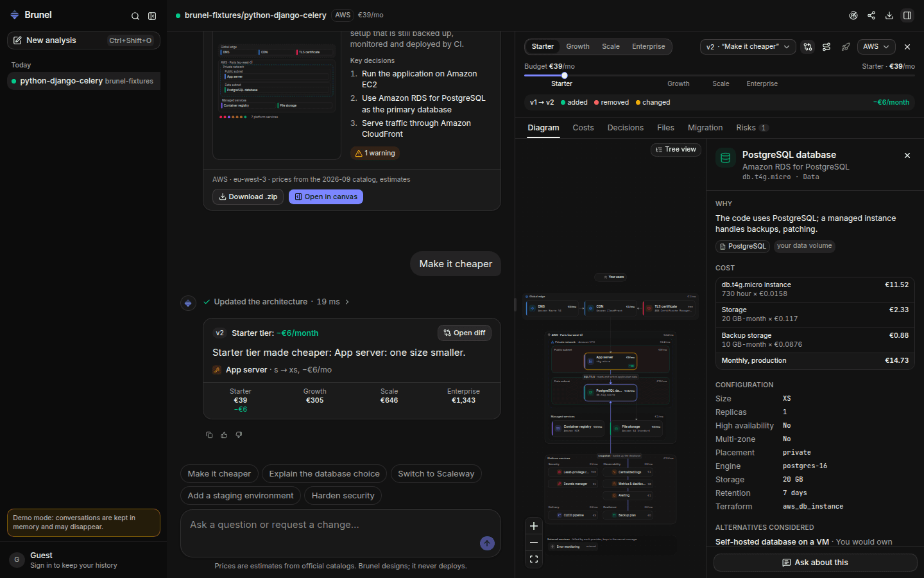The width and height of the screenshot is (924, 578).
Task: Select the TLS certificate node in diagram
Action: [x=669, y=308]
